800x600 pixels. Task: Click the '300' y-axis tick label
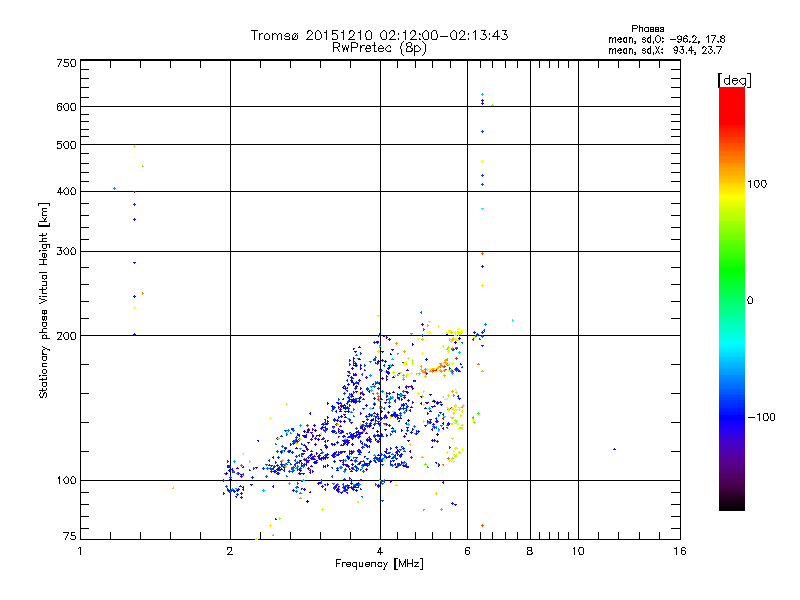(66, 251)
